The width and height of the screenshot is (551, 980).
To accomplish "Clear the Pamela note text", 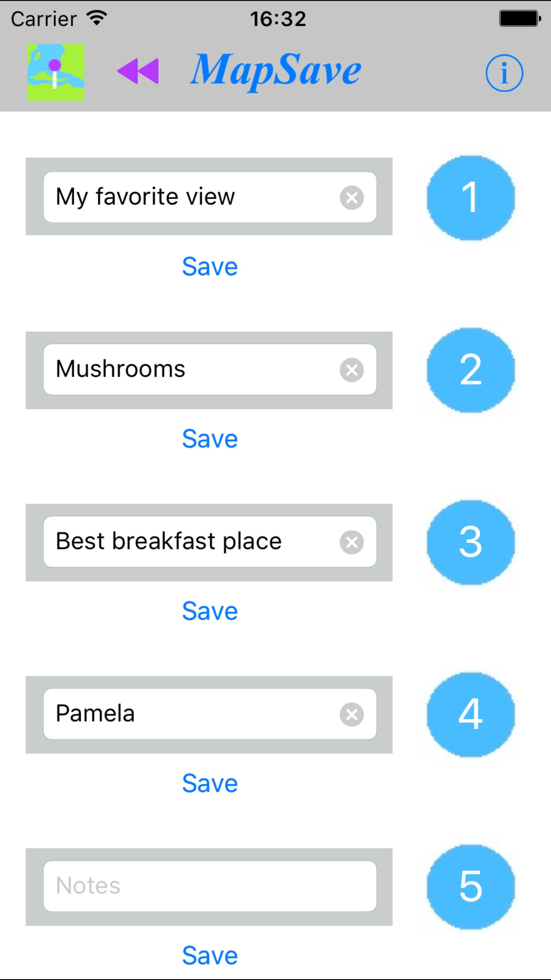I will point(351,714).
